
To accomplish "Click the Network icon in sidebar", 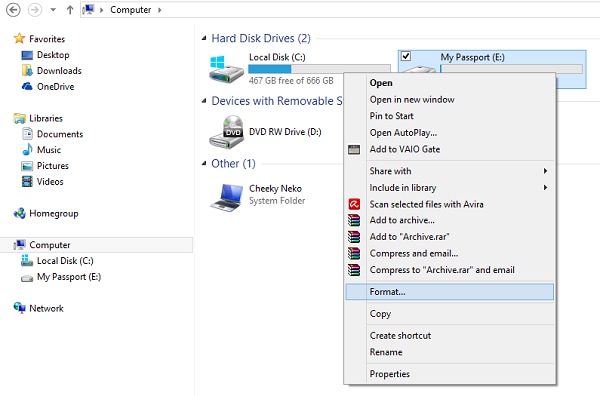I will (x=19, y=308).
